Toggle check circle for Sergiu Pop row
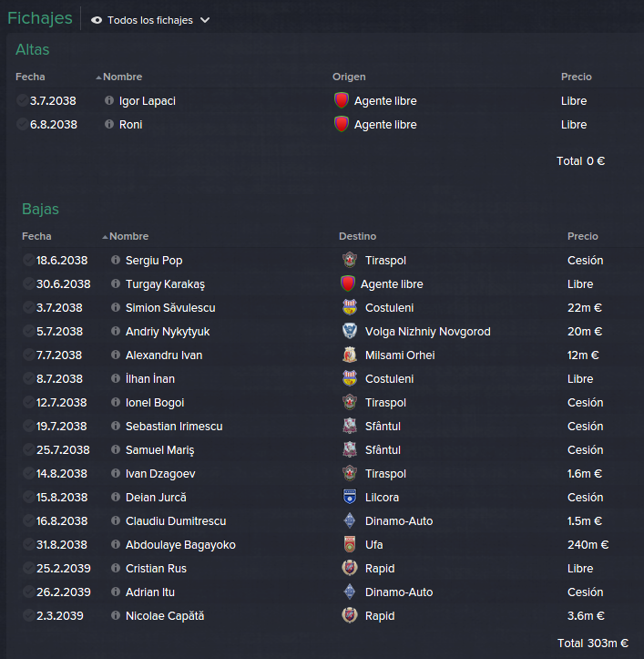Viewport: 644px width, 659px height. (28, 260)
